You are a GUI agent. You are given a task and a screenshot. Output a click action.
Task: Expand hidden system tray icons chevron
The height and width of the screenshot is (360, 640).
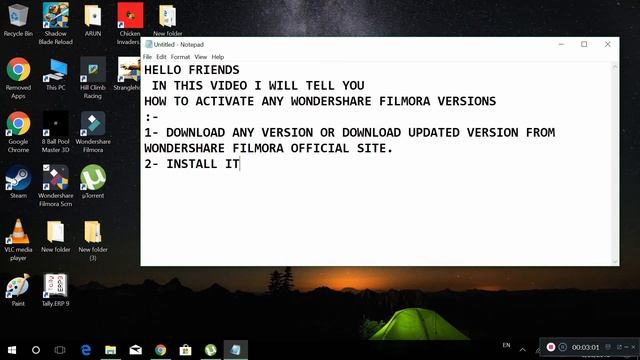(x=522, y=349)
